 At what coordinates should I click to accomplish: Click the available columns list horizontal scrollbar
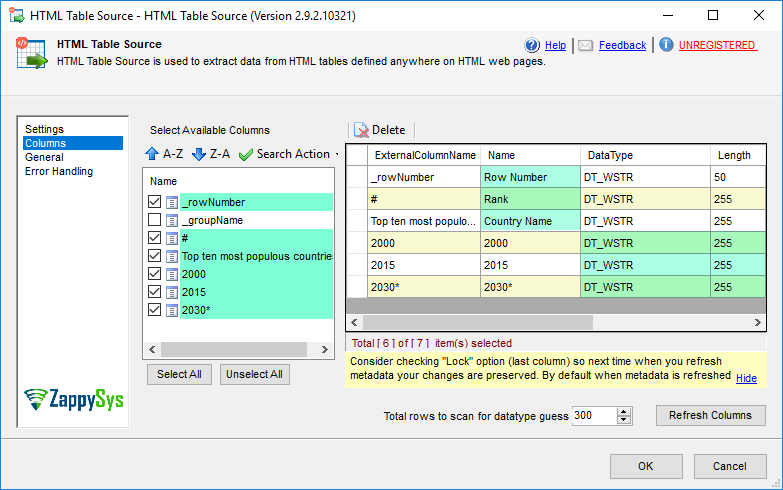point(234,350)
